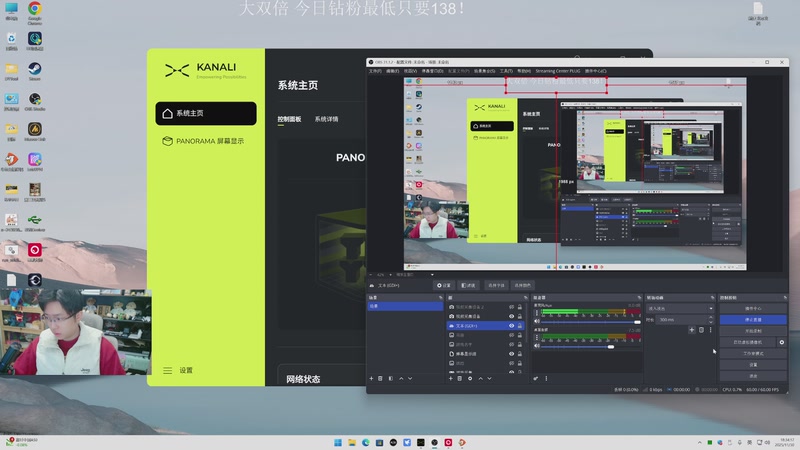800x450 pixels.
Task: Toggle lock on 视频采集设备 2 source
Action: pyautogui.click(x=520, y=307)
